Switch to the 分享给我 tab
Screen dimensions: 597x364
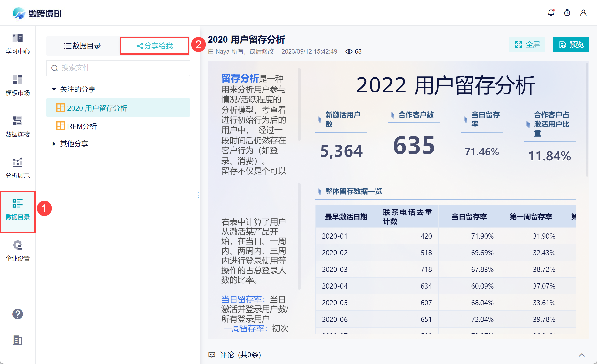(154, 46)
